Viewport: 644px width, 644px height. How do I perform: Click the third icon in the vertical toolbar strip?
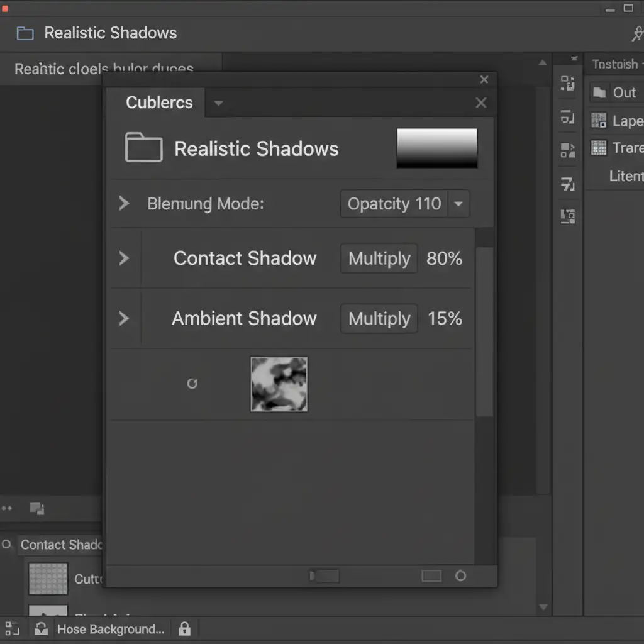567,150
